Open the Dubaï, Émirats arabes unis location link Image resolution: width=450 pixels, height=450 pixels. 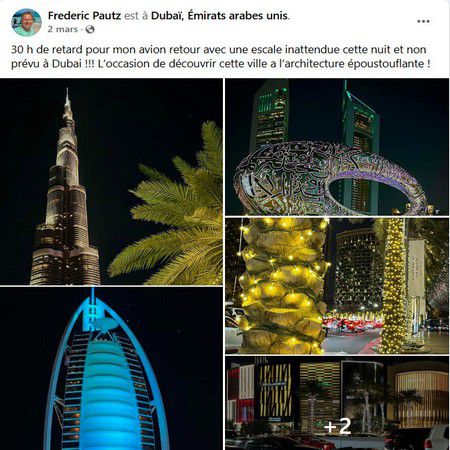click(x=220, y=16)
